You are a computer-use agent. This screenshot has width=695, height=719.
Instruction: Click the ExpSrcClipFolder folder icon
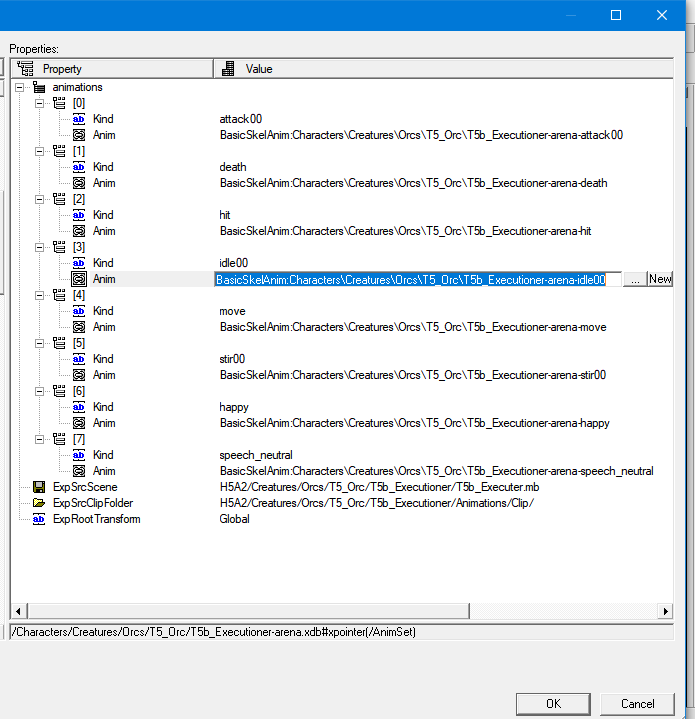pos(39,503)
